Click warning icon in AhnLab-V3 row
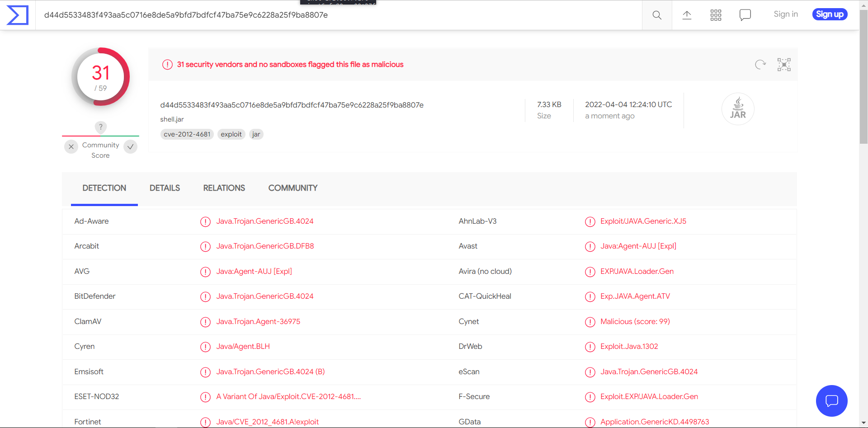 tap(590, 221)
